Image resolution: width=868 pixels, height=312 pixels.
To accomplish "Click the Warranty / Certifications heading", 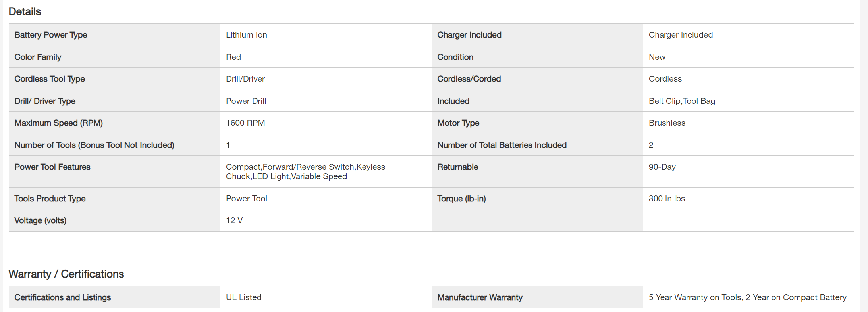I will click(66, 274).
